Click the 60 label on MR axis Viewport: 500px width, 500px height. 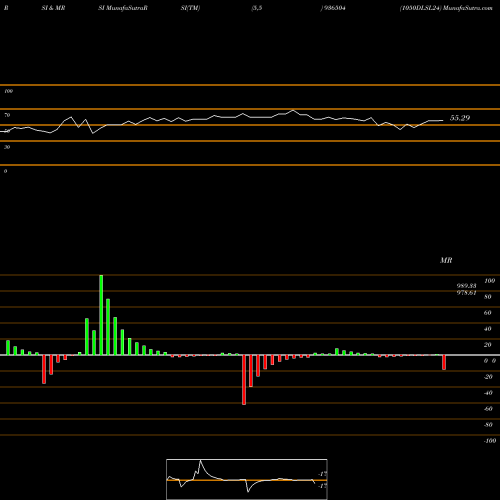click(x=488, y=313)
